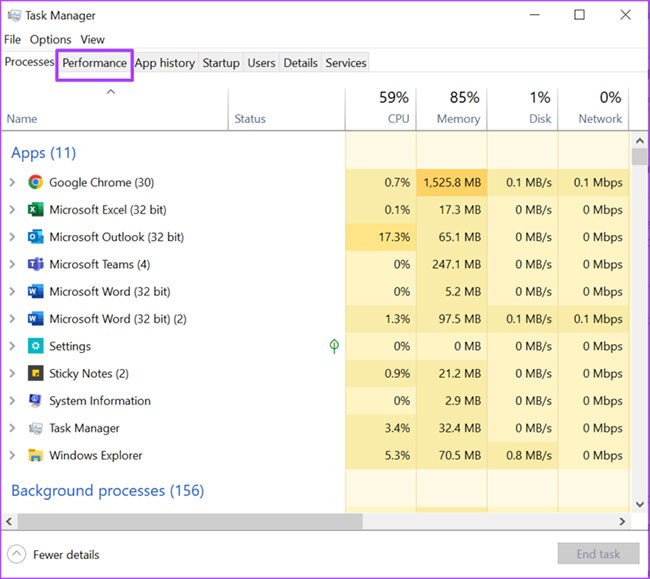Click the horizontal scrollbar thumb
650x579 pixels.
(190, 521)
